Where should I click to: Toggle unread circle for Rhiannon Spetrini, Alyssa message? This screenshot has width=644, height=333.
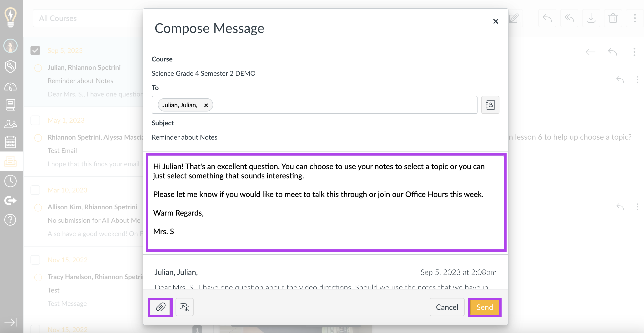(38, 137)
